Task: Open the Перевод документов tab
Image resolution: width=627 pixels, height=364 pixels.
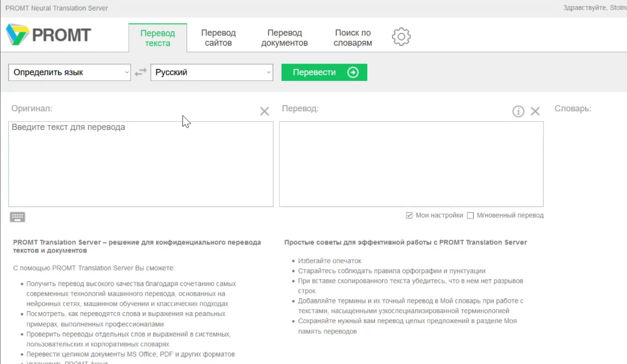Action: click(285, 38)
